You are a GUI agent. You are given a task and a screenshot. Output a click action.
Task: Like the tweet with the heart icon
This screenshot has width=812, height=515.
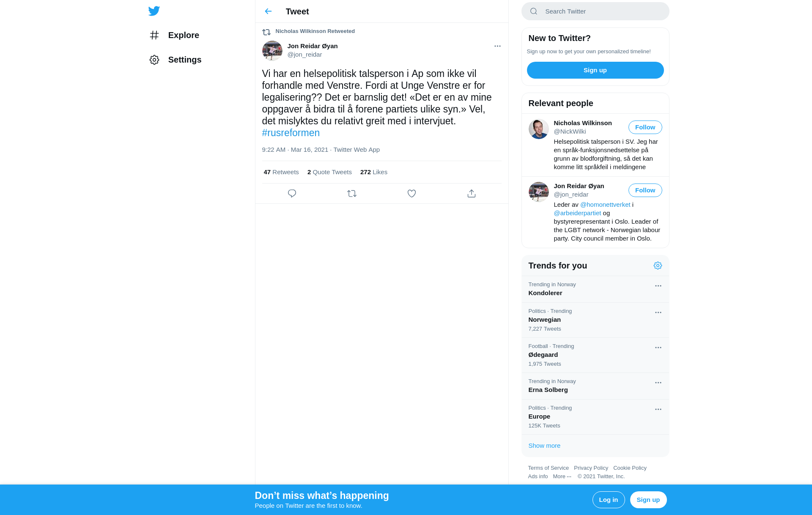411,193
